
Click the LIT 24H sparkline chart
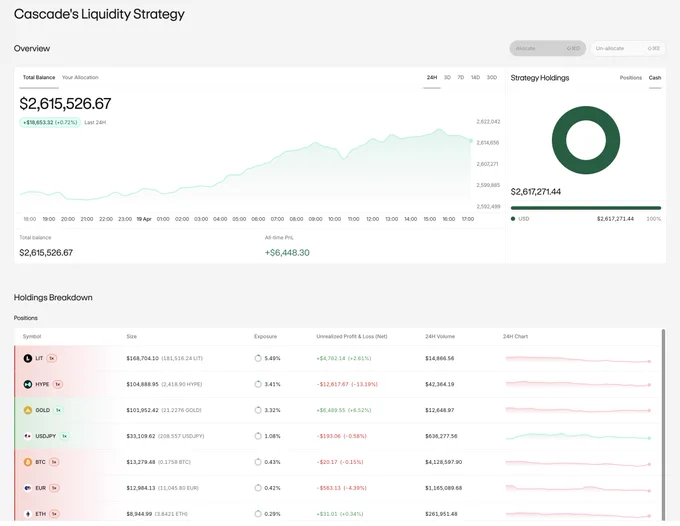pos(578,359)
